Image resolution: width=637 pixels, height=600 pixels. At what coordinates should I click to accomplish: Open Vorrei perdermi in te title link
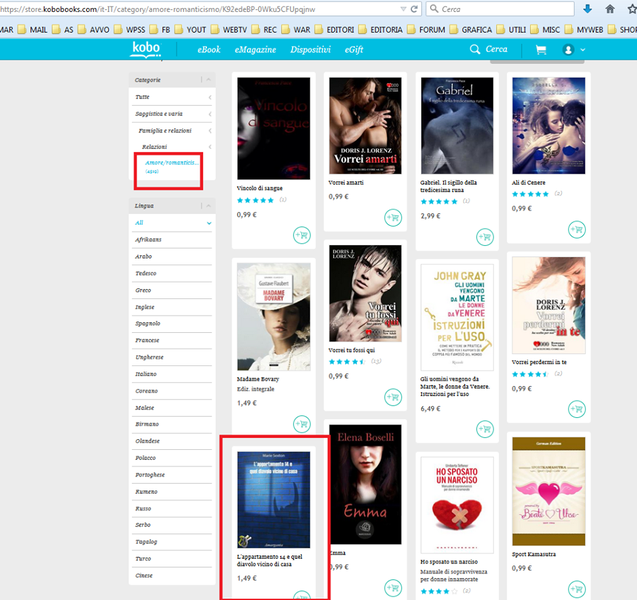pyautogui.click(x=539, y=362)
